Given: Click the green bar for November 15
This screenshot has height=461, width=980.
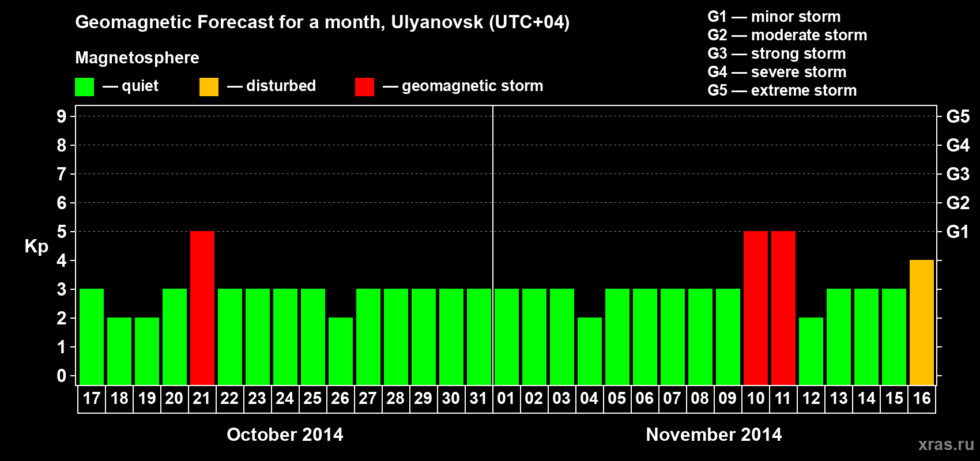Looking at the screenshot, I should click(x=894, y=337).
